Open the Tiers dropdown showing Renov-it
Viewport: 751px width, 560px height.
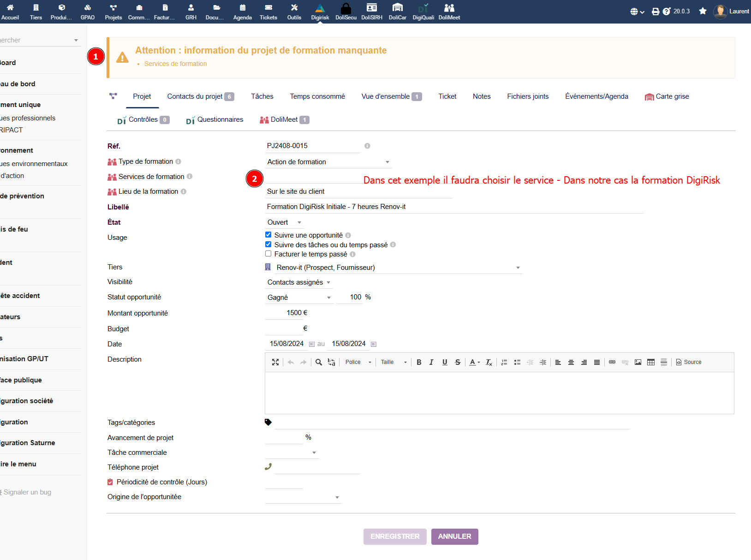click(399, 268)
